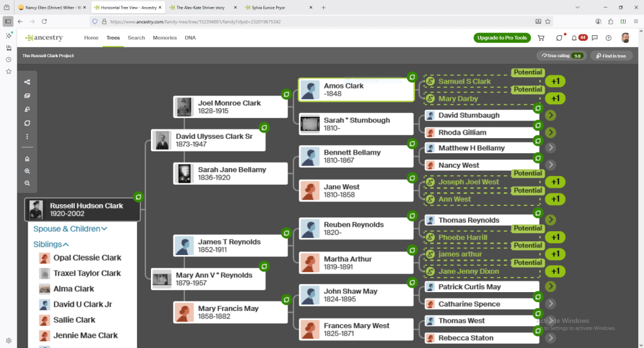Open sibling Opal Clessie Clark link
Screen dimensions: 644x348
click(87, 258)
